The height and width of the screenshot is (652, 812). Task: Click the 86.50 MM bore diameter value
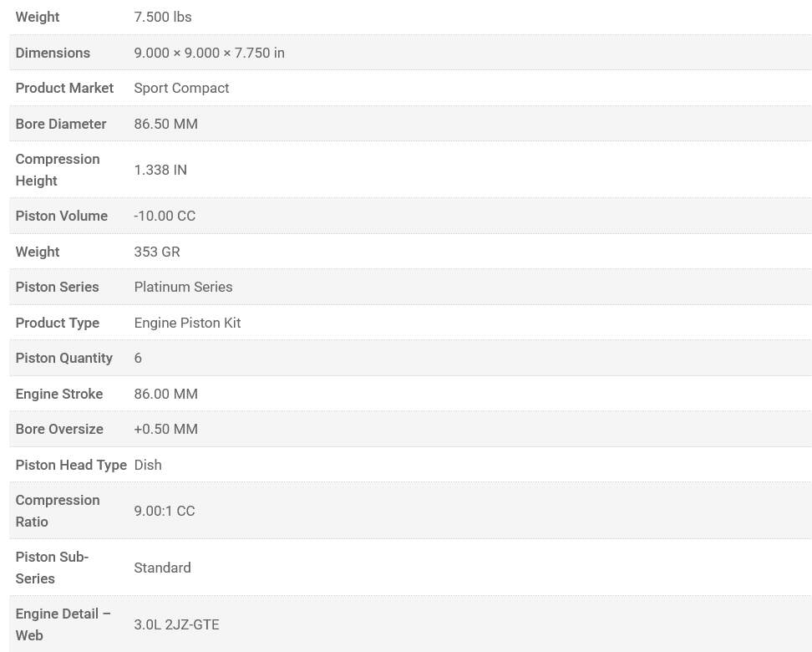[x=165, y=124]
